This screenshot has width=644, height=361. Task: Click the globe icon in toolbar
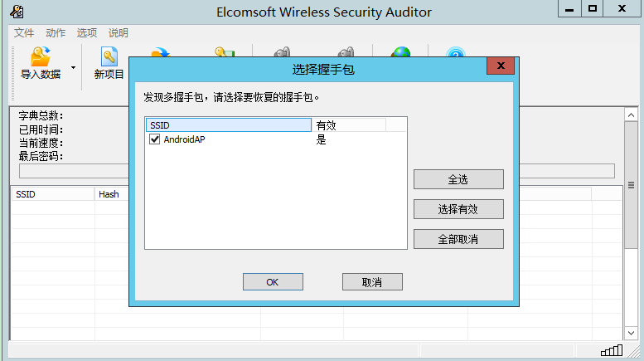(401, 51)
